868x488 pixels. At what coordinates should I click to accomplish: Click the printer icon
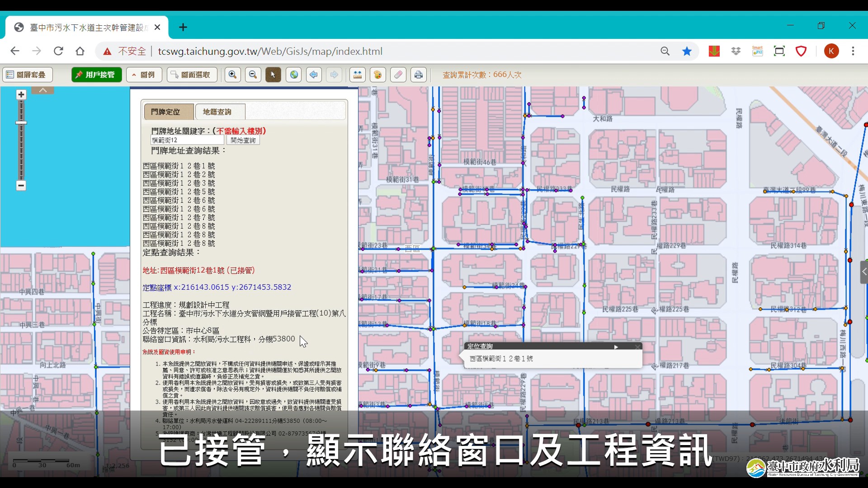[419, 75]
